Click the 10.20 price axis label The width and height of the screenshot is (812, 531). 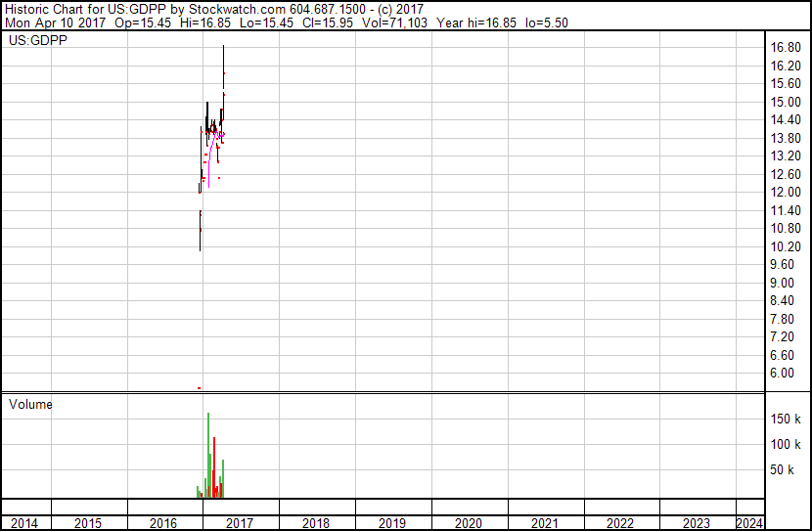click(x=786, y=246)
